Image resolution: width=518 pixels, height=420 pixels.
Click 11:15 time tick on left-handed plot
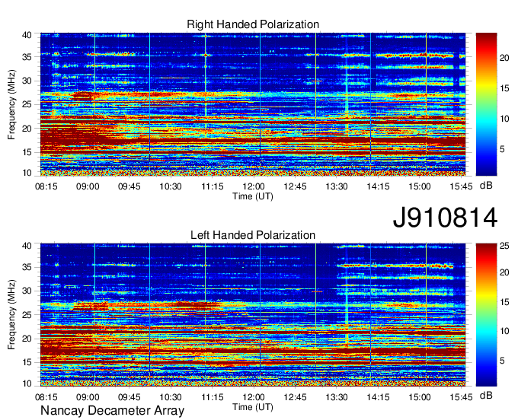pyautogui.click(x=213, y=397)
